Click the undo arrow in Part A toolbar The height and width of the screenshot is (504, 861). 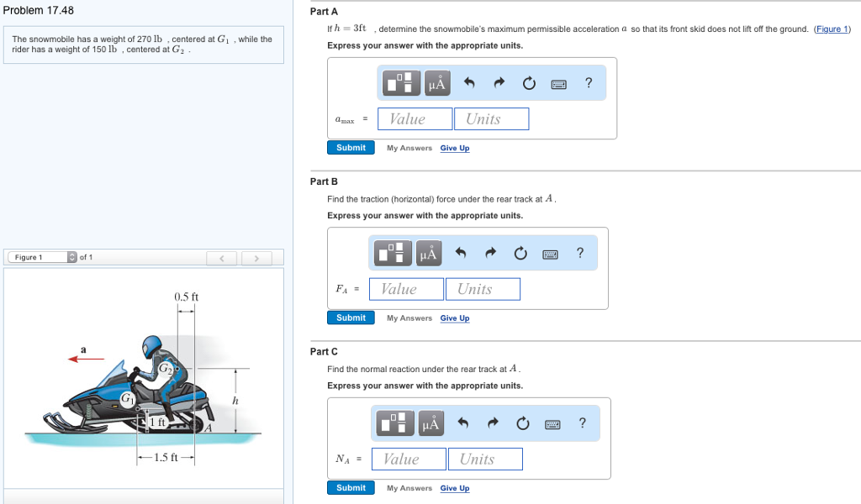tap(468, 82)
